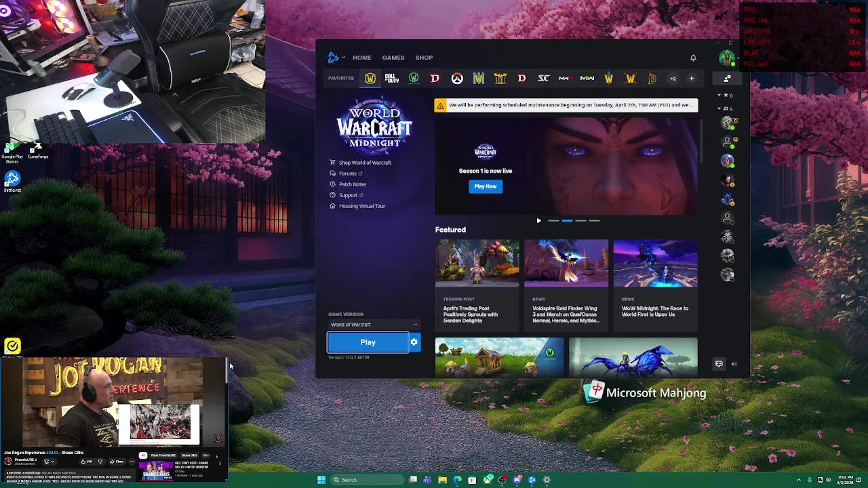Open the notifications bell
The height and width of the screenshot is (488, 868).
pyautogui.click(x=693, y=58)
